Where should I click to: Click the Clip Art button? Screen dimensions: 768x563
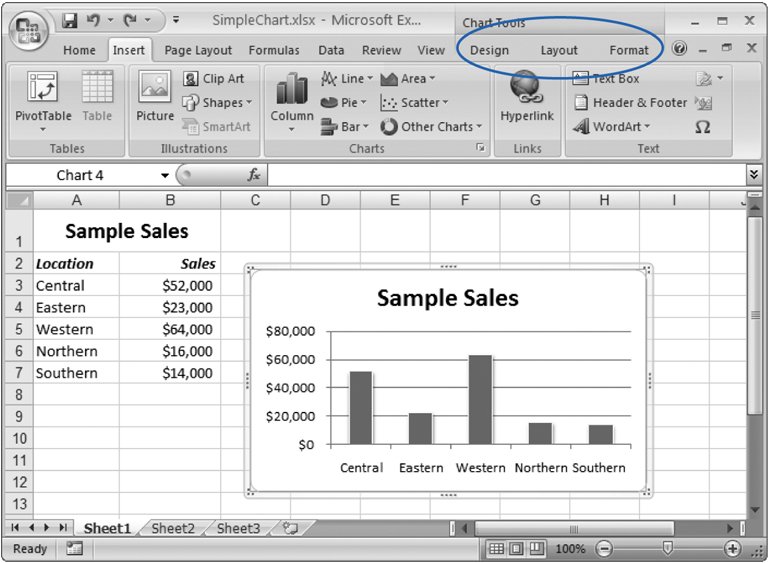(213, 78)
